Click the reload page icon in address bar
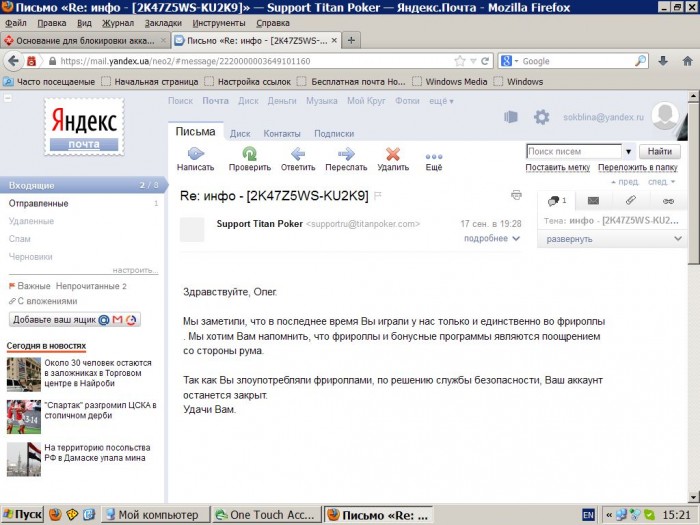 (485, 61)
